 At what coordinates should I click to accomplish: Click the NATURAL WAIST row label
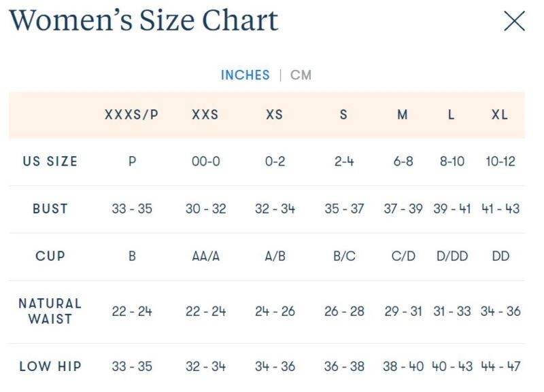50,310
